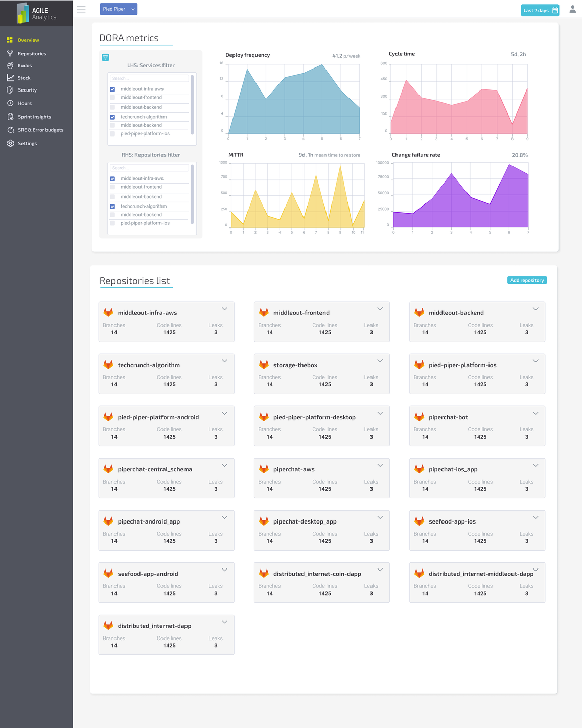Uncheck techcrunch-algorithm in Repositories filter
Viewport: 582px width, 728px height.
[x=112, y=207]
